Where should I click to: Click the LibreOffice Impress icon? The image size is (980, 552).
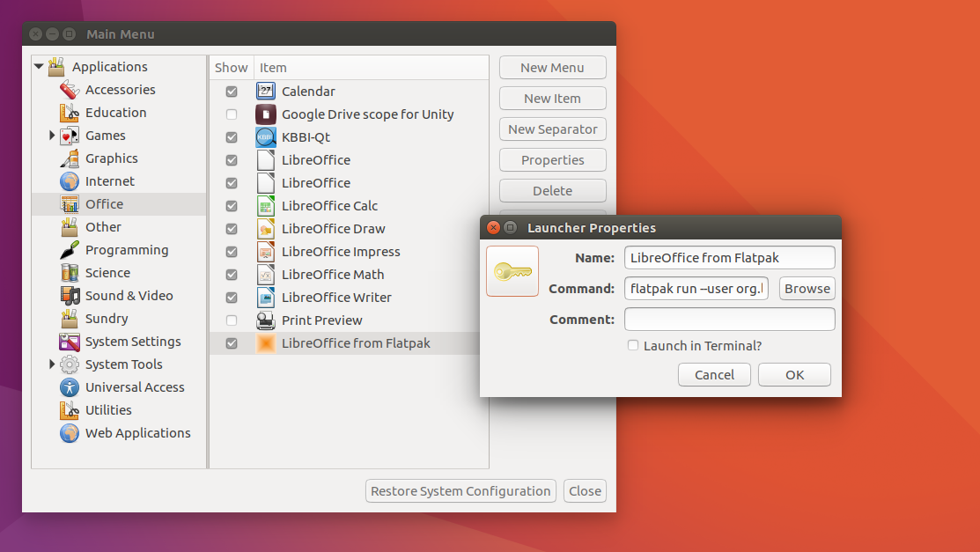266,251
